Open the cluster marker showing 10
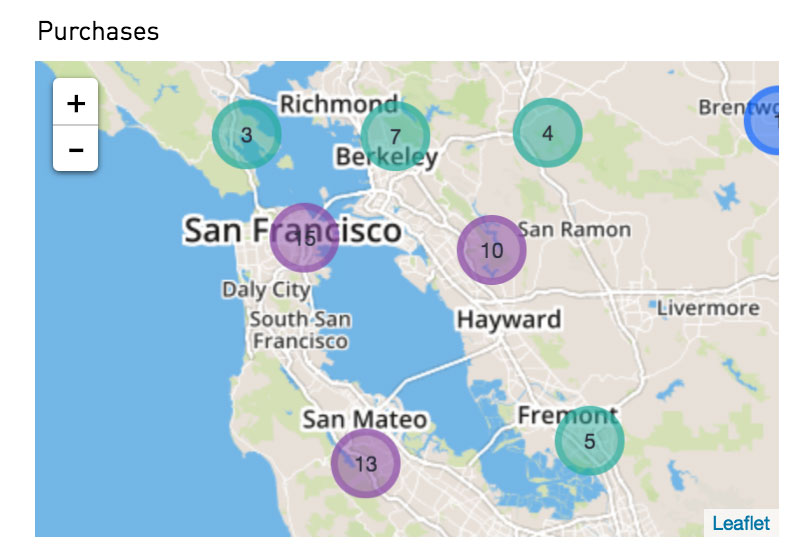The width and height of the screenshot is (800, 558). coord(491,250)
